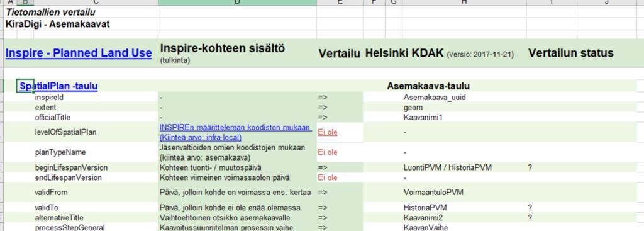
Task: Select the 'Vertailu' heading cell
Action: coord(339,54)
